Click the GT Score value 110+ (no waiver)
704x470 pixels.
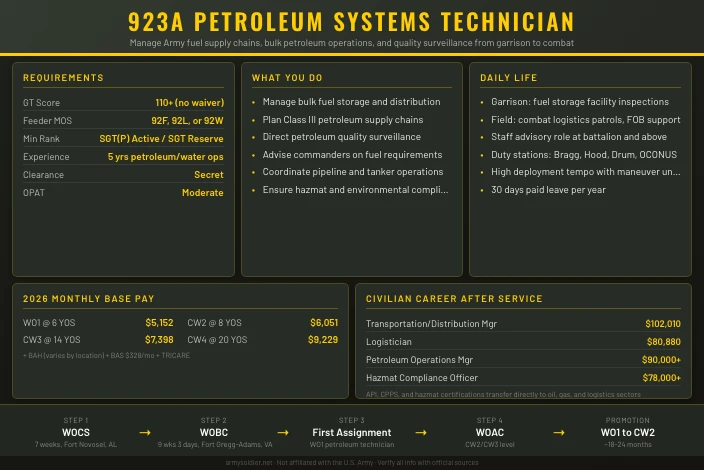pos(189,102)
